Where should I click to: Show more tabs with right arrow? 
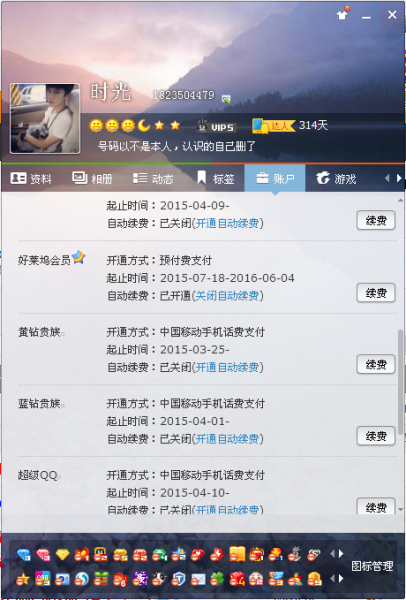tap(399, 178)
